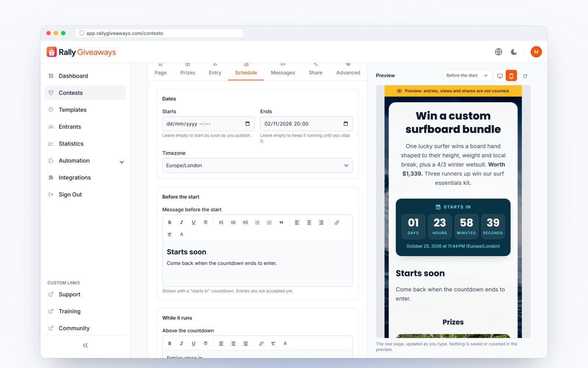Viewport: 588px width, 368px height.
Task: Toggle dark mode moon icon
Action: point(514,52)
